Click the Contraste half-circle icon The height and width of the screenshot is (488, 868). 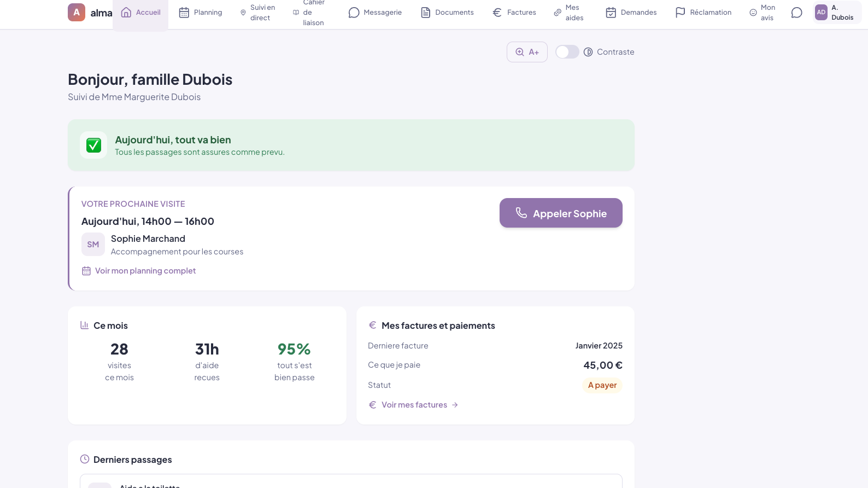588,52
